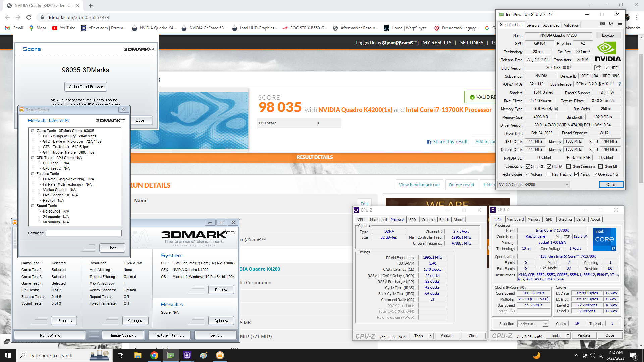Take a GPU-Z screenshot with camera icon
644x362 pixels.
[x=602, y=24]
